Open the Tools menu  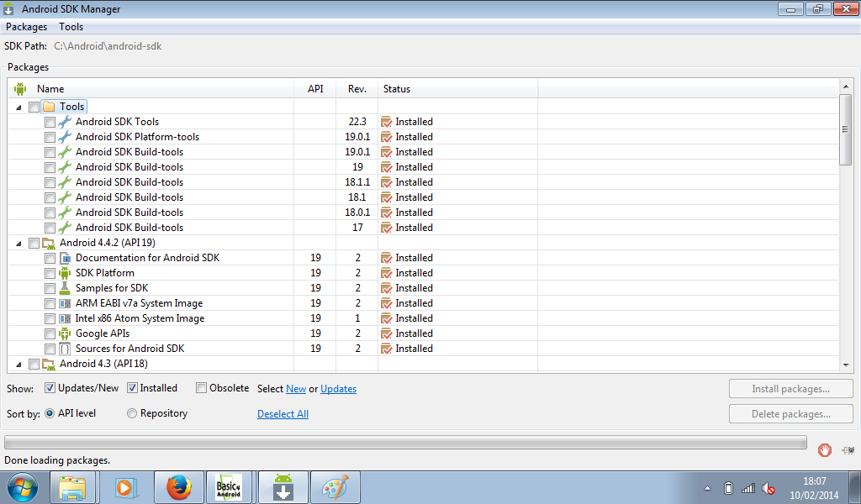pyautogui.click(x=71, y=27)
